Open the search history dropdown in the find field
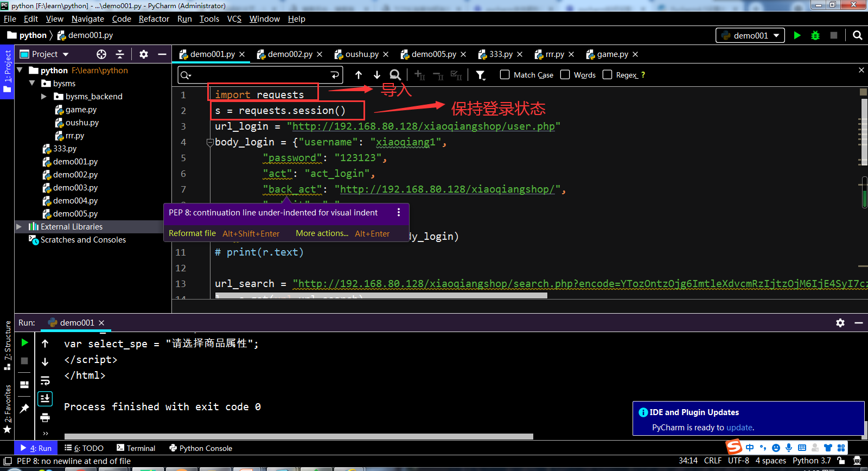868x471 pixels. tap(186, 75)
